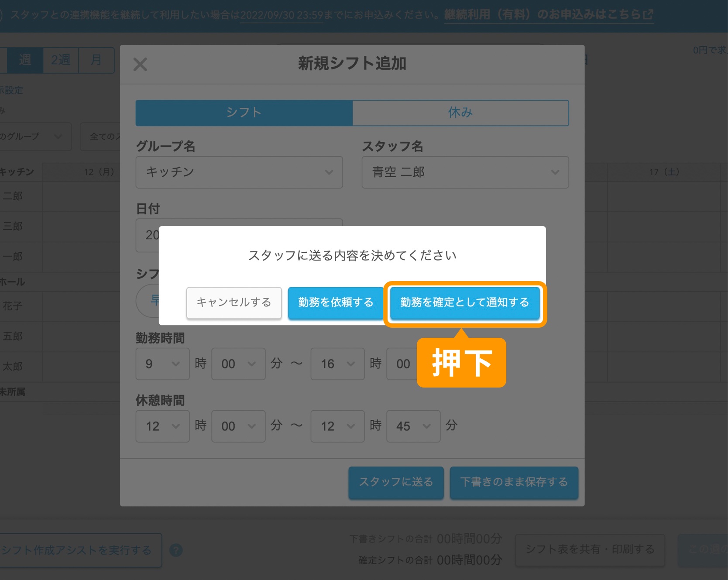The image size is (728, 580).
Task: Open 休憩時間 end minute 45 dropdown
Action: point(413,426)
